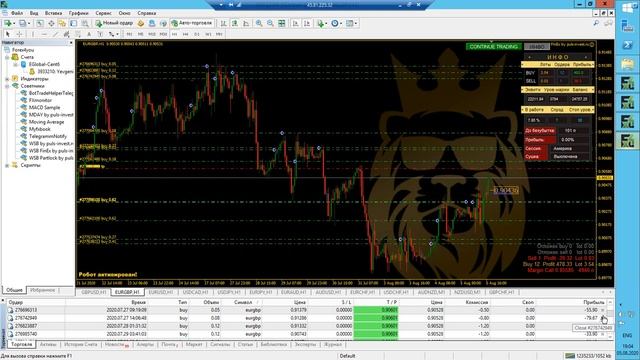The width and height of the screenshot is (640, 360).
Task: Open the Избранное navigator tab
Action: (x=42, y=290)
